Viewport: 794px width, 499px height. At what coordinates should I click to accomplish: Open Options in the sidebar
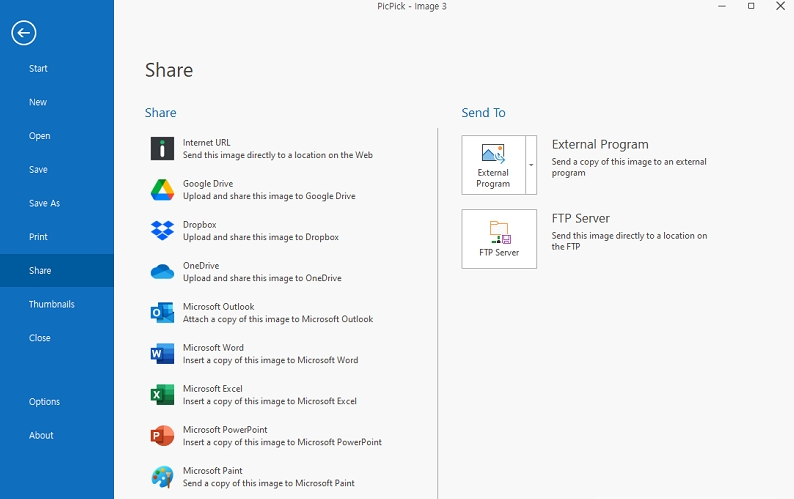click(44, 402)
